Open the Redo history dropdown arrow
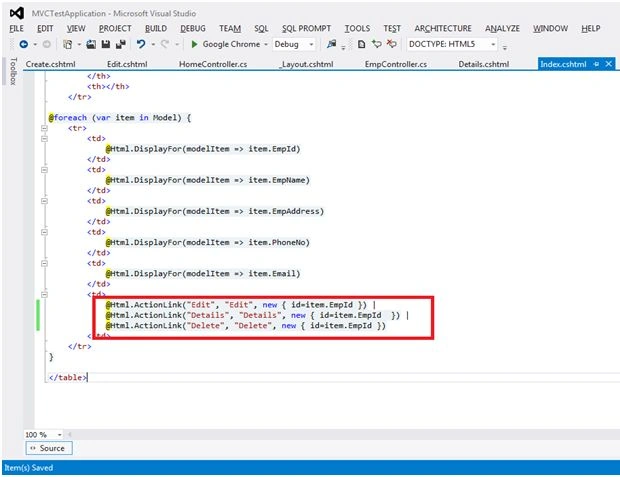The width and height of the screenshot is (620, 477). 177,45
